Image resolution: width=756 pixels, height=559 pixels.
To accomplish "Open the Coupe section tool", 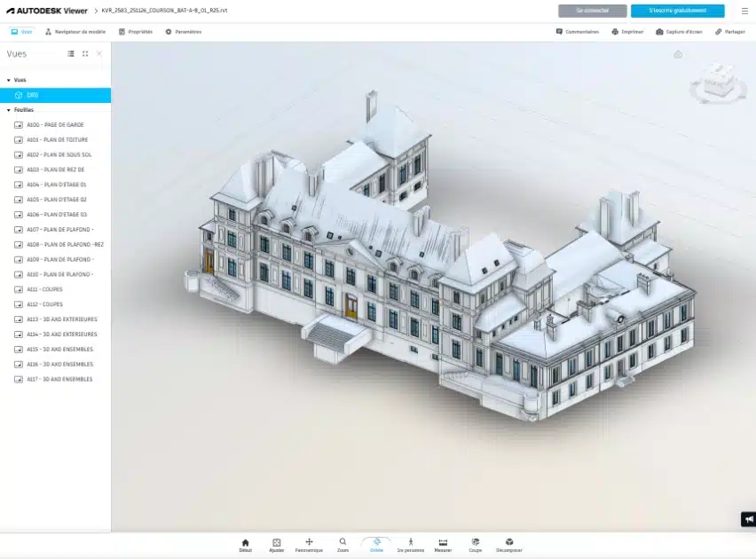I will point(476,545).
